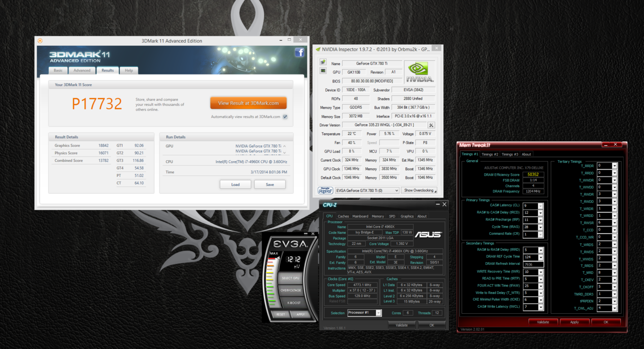Click the PayPal Donate icon
Viewport: 644px width, 349px height.
tap(326, 190)
